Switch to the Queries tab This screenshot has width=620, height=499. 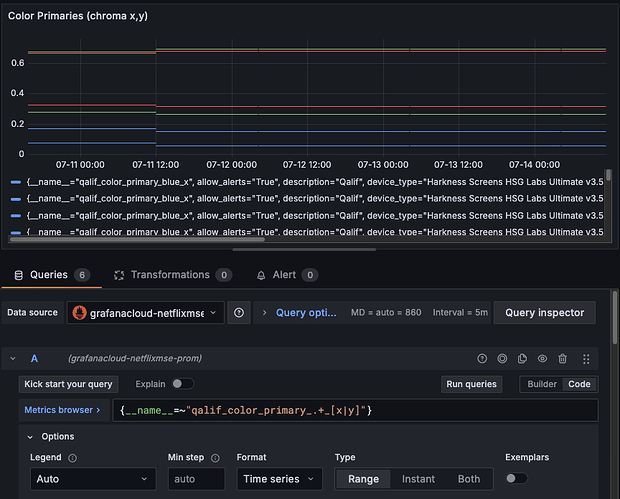pyautogui.click(x=52, y=275)
